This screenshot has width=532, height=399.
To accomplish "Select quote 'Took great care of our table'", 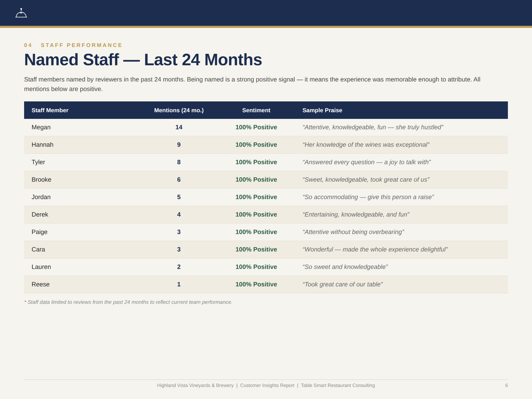I will point(343,284).
